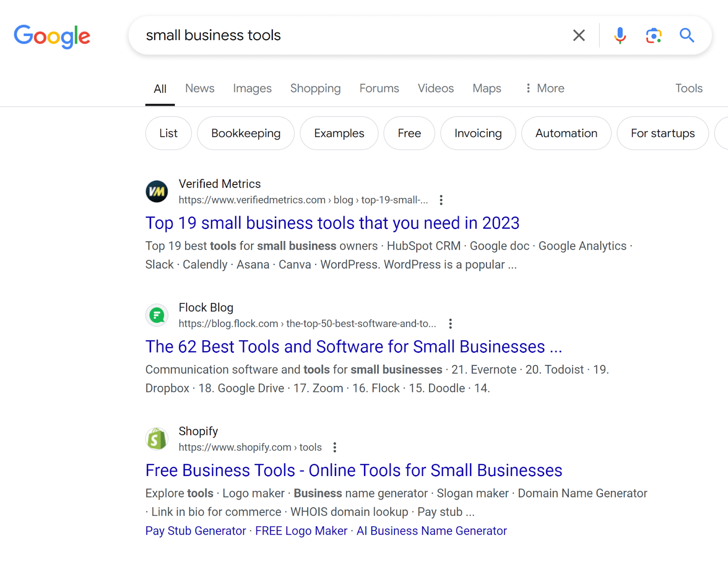Click the Flock Blog green favicon
This screenshot has height=561, width=728.
(157, 315)
